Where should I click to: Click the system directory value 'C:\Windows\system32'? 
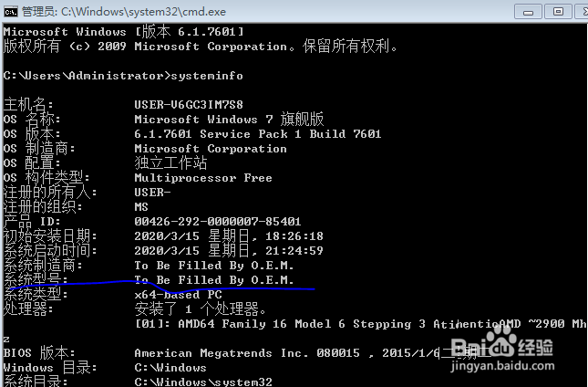(203, 382)
